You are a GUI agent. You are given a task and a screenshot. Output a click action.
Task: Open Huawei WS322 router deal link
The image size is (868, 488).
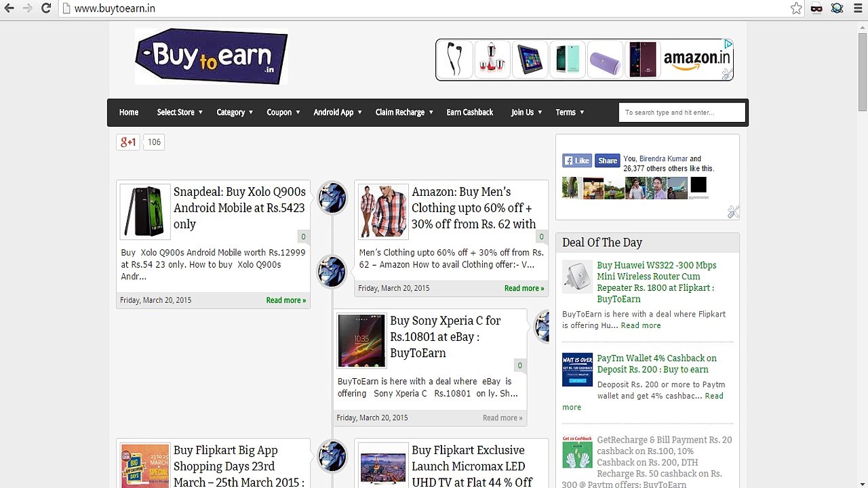(x=656, y=282)
